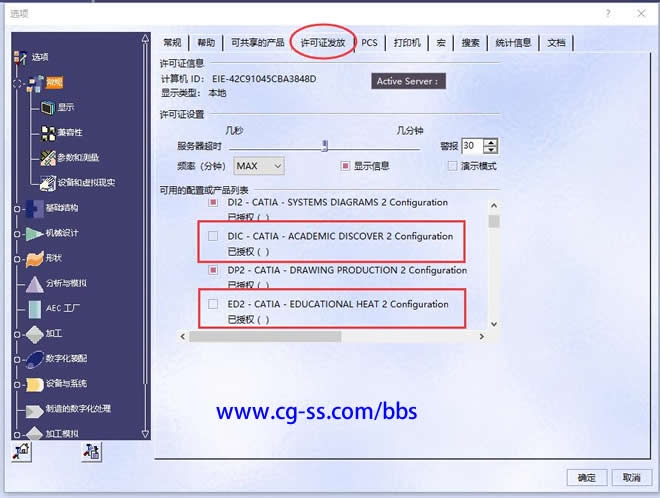Click horizontal scrollbar right arrow
This screenshot has height=498, width=660.
(482, 336)
